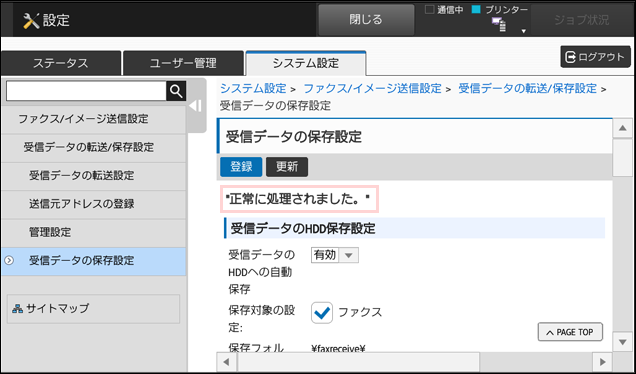This screenshot has width=636, height=374.
Task: Follow the 受信データの転送/保存設定 breadcrumb link
Action: [x=527, y=88]
